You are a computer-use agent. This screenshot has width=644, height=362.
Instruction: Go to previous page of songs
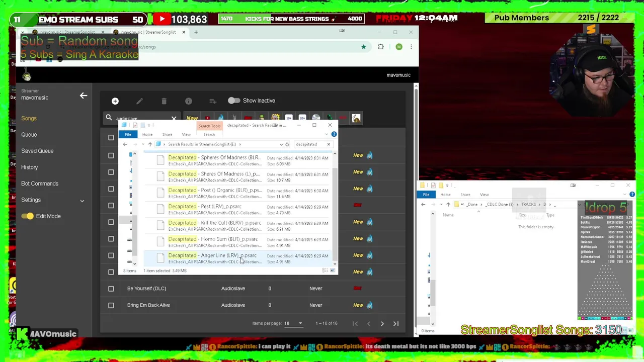point(368,324)
